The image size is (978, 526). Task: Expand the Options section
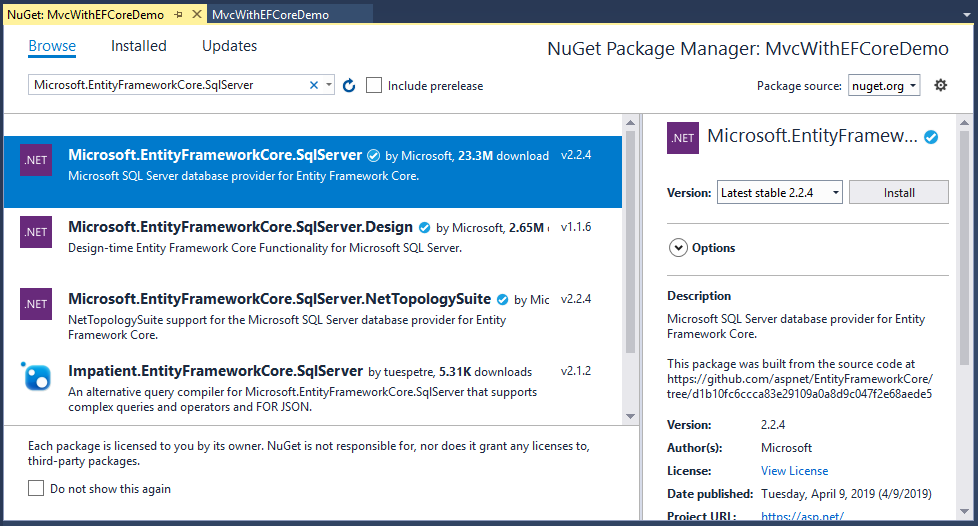[x=678, y=248]
